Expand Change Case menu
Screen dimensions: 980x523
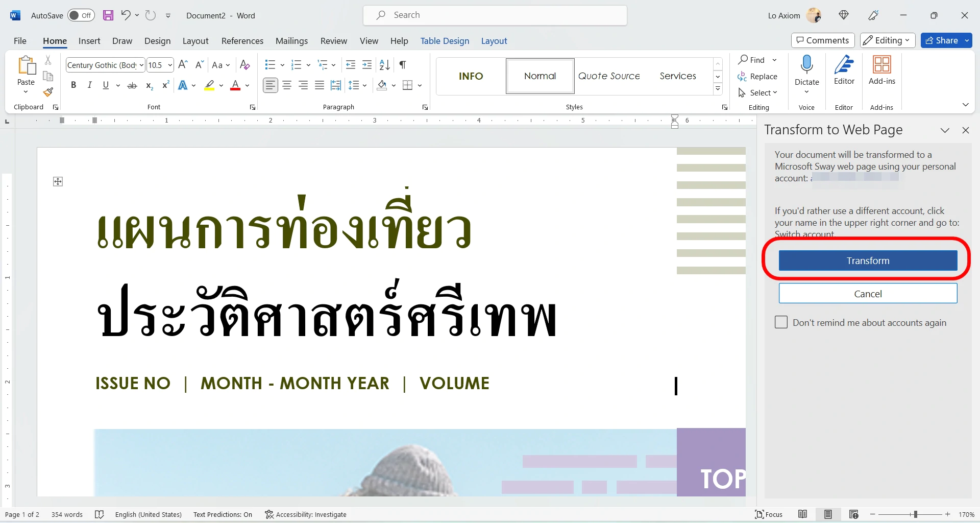(221, 65)
